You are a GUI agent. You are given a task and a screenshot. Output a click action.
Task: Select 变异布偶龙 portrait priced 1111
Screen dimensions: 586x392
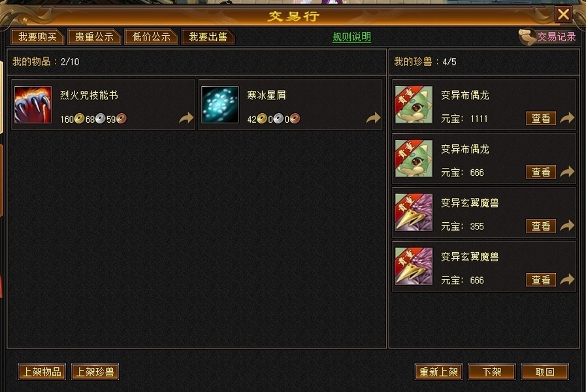(x=414, y=105)
